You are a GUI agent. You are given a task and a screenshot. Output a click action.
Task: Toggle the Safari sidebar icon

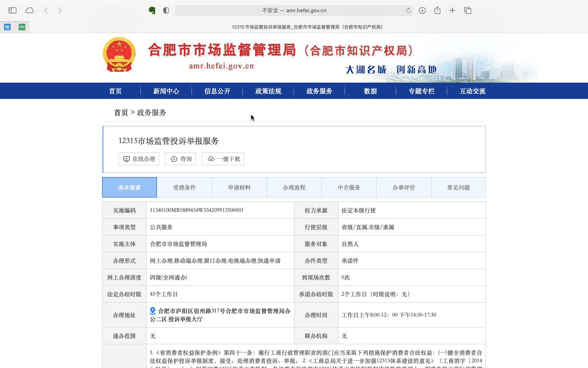click(12, 10)
